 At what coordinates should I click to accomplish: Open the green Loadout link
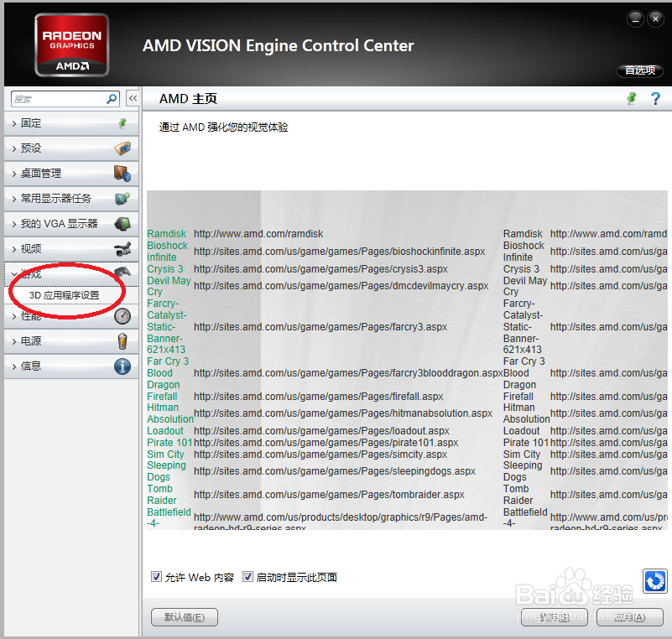[165, 431]
